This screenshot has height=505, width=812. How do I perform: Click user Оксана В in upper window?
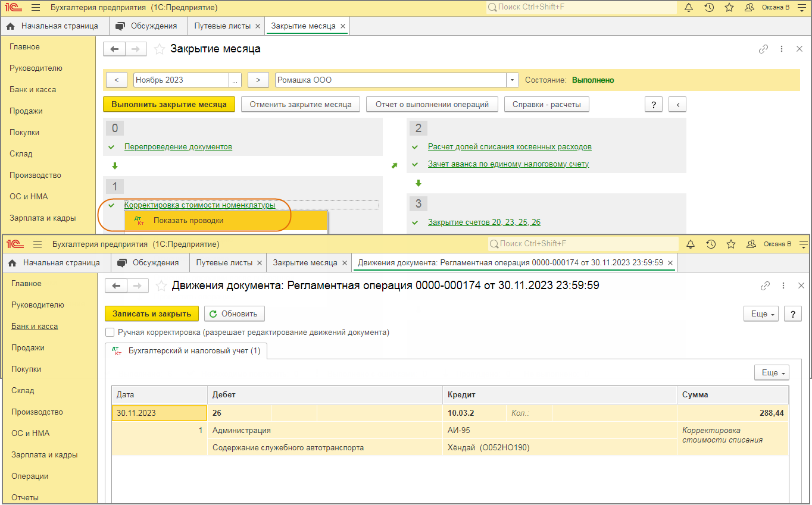767,8
